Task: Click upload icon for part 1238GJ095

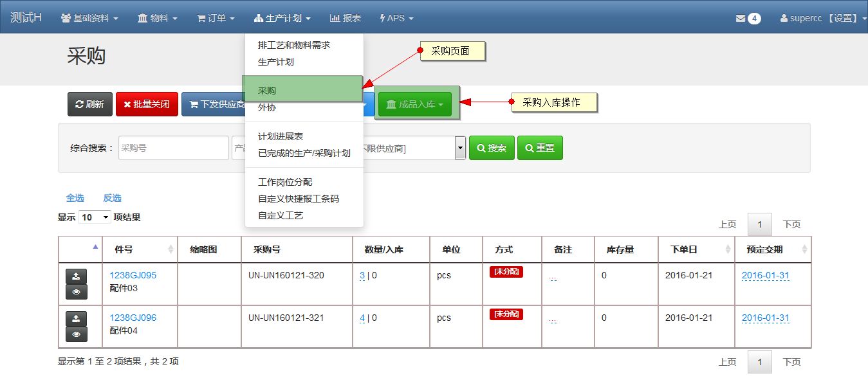Action: pyautogui.click(x=77, y=276)
